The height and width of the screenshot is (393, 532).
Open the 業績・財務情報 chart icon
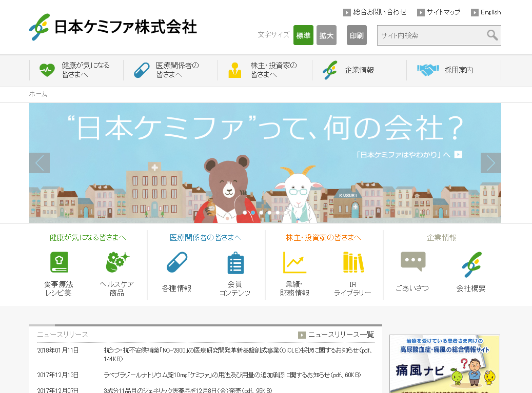pyautogui.click(x=294, y=262)
